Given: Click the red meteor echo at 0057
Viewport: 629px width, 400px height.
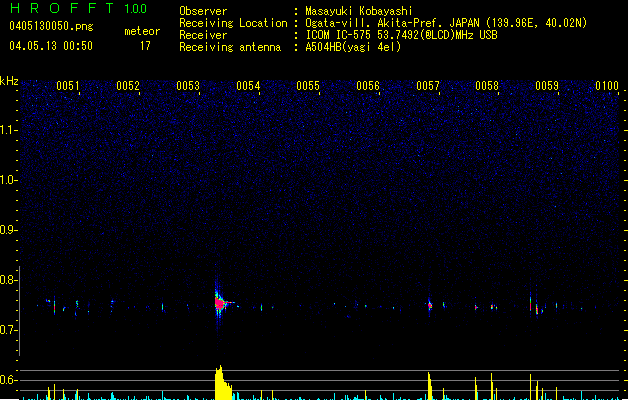Looking at the screenshot, I should tap(430, 305).
